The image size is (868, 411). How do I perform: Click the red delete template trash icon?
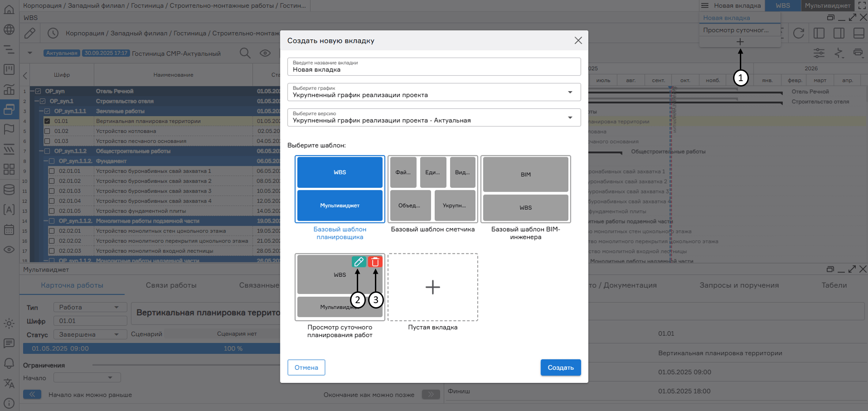[375, 261]
